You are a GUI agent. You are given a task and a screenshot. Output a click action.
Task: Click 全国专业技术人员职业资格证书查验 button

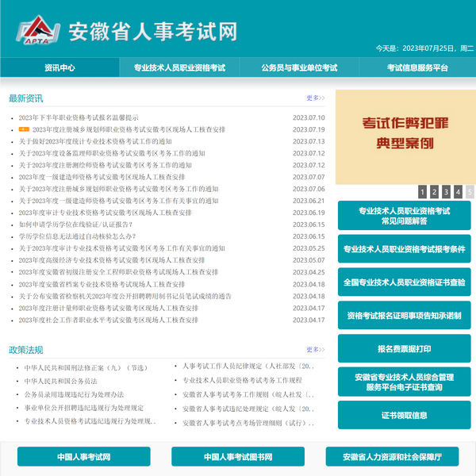(405, 282)
